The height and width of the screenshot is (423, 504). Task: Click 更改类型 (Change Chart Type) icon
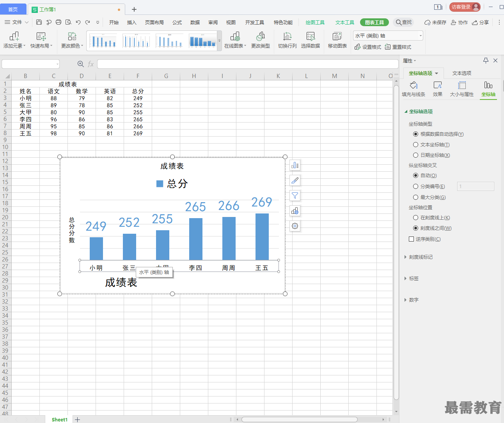(x=261, y=40)
